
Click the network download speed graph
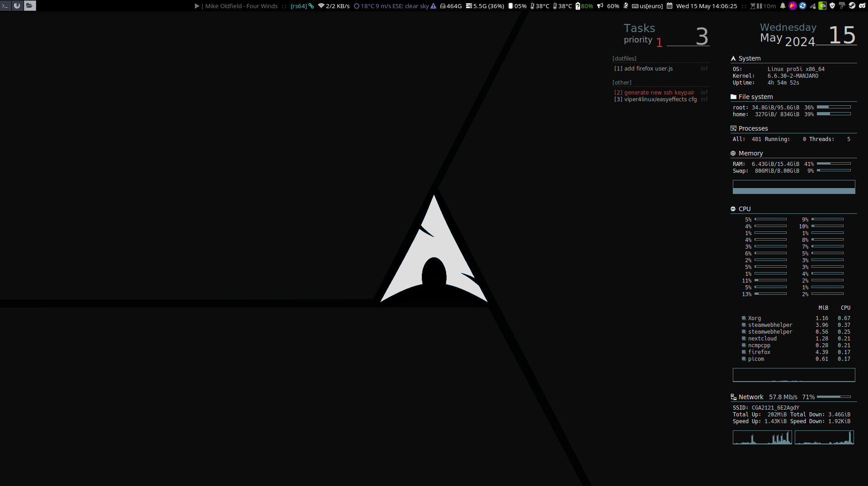point(824,437)
